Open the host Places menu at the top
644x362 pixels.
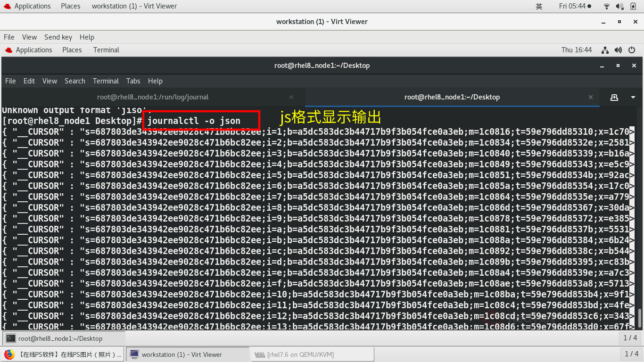tap(71, 6)
